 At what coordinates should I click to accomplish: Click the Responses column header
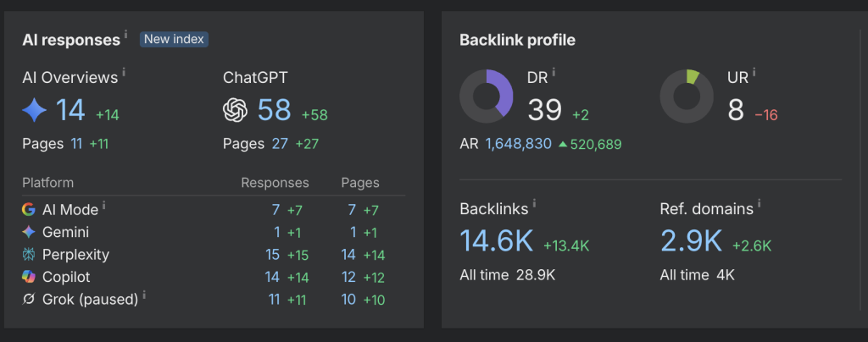click(275, 183)
